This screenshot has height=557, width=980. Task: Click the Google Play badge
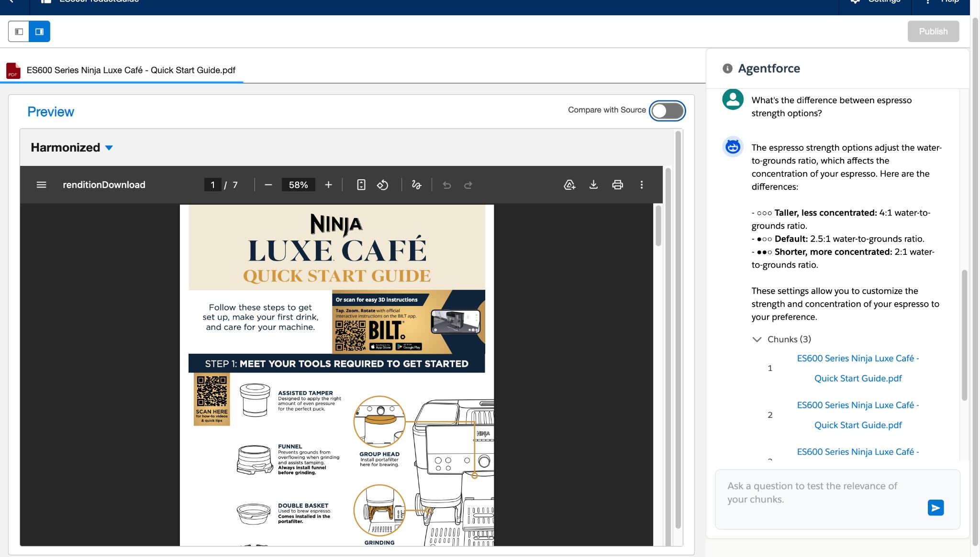coord(408,347)
